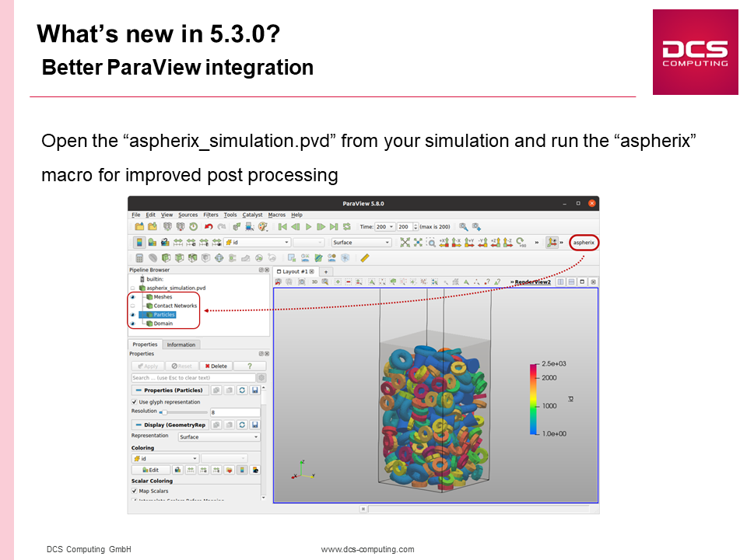Toggle the color legend visibility toolbar icon

coord(139,243)
